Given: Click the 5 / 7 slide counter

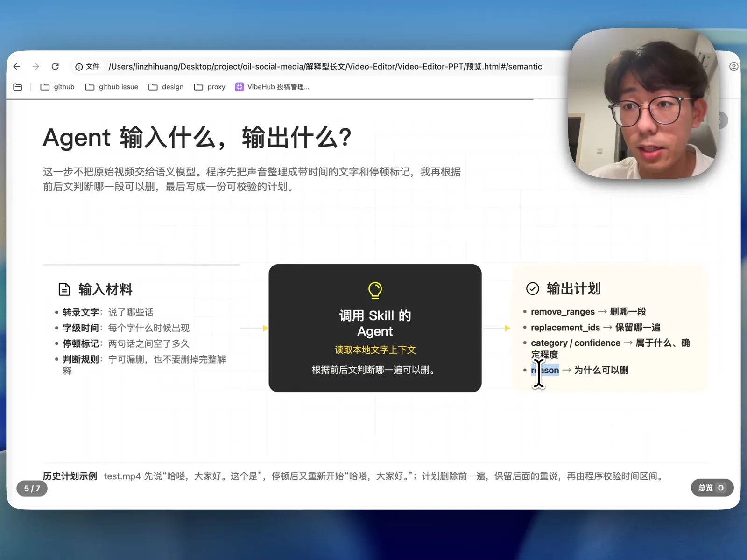Looking at the screenshot, I should tap(32, 488).
